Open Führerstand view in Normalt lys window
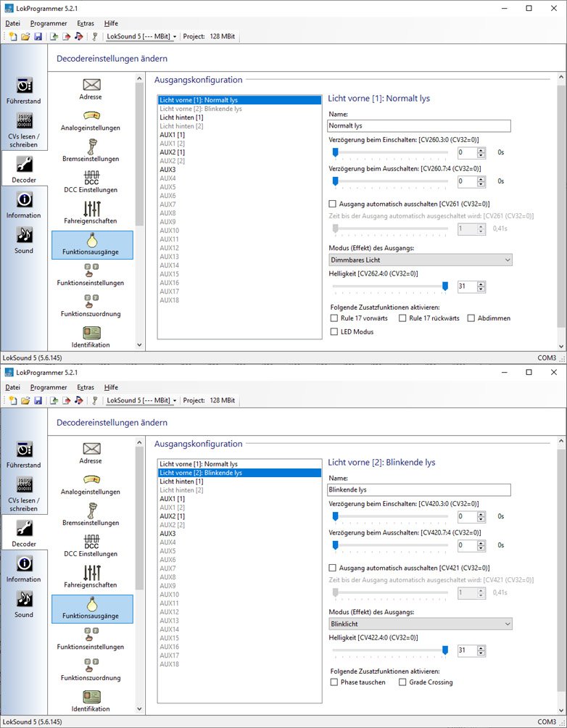The height and width of the screenshot is (728, 567). point(24,91)
